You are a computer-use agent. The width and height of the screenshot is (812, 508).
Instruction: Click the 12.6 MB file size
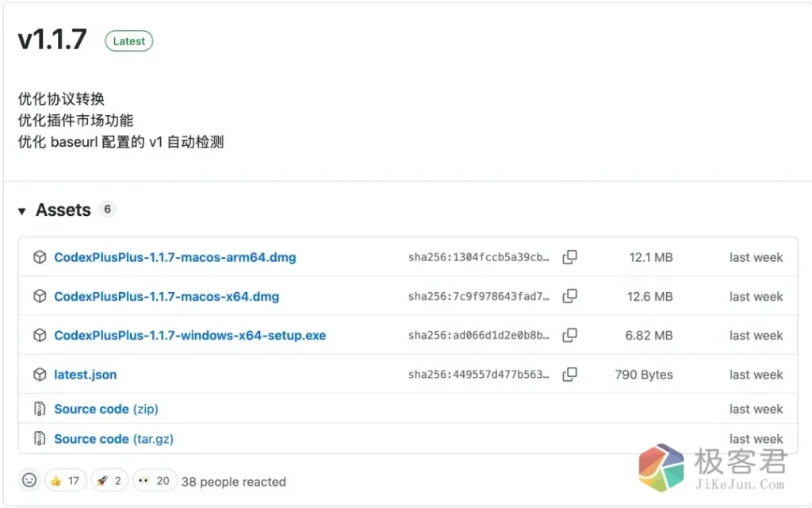click(x=649, y=297)
